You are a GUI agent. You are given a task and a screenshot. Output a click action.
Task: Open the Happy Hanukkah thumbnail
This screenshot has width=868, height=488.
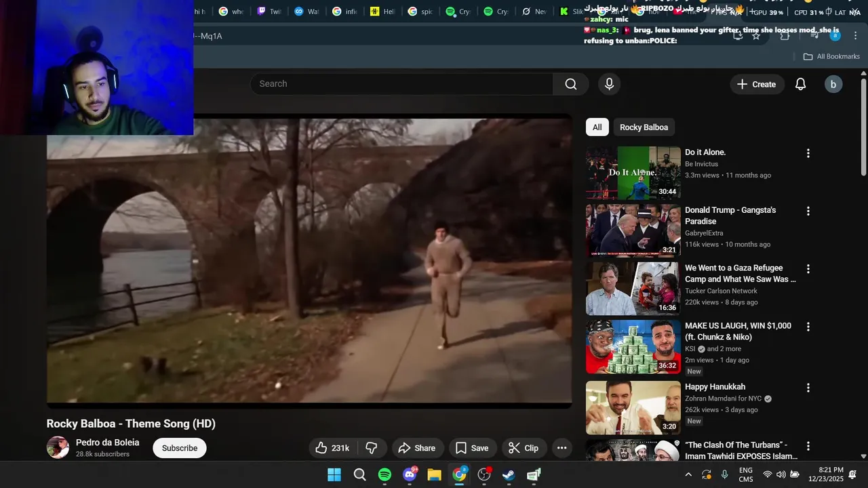tap(633, 407)
